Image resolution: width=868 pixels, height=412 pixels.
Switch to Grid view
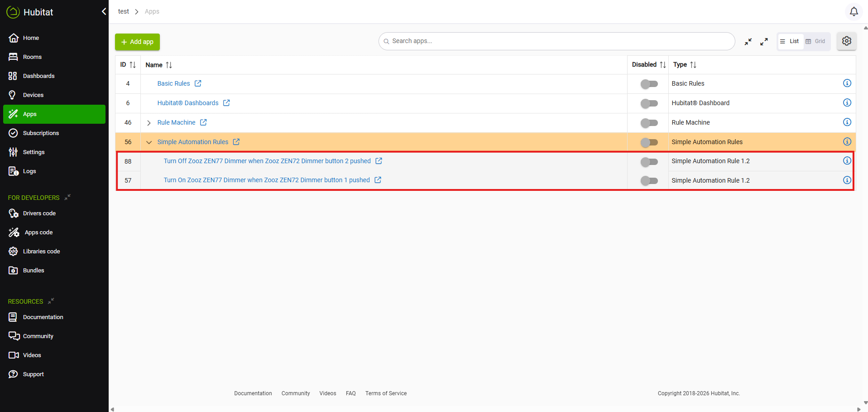tap(816, 42)
